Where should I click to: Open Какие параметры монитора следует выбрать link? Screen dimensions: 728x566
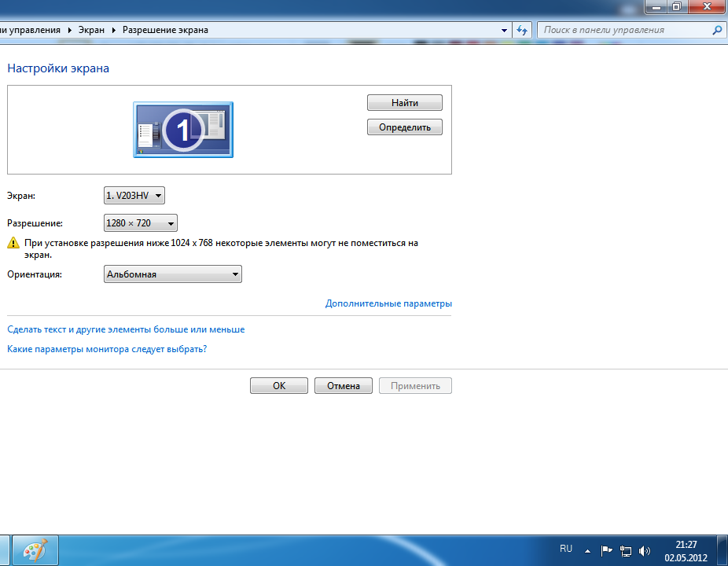[107, 349]
